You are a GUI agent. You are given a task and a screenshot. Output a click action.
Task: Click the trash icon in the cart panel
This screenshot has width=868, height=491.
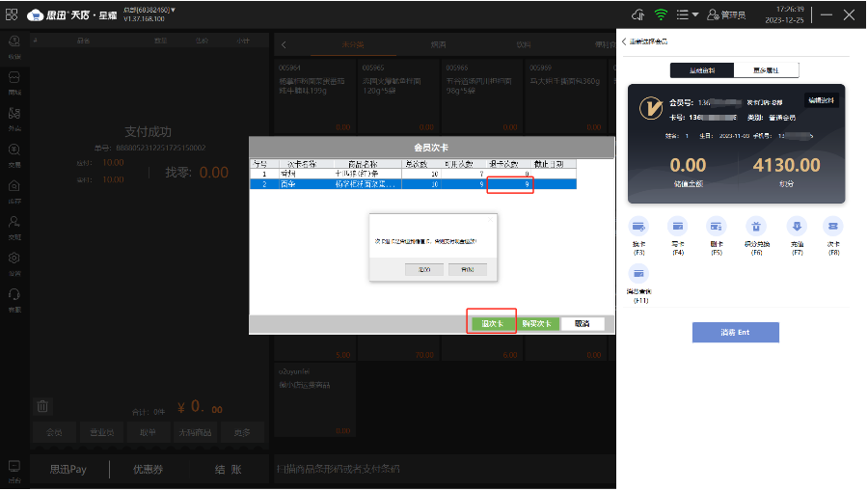(42, 406)
